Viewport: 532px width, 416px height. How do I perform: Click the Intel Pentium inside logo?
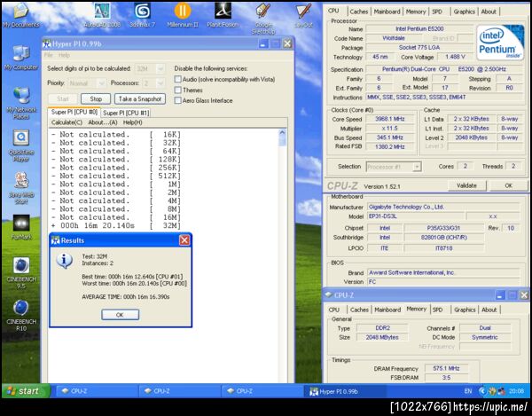pyautogui.click(x=500, y=42)
